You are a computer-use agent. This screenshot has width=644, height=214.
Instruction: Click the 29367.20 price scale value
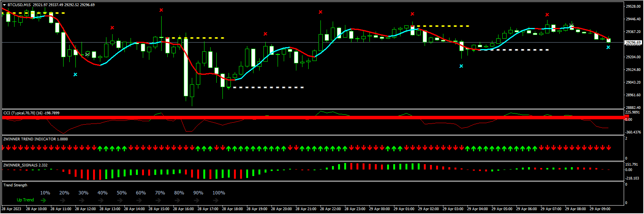(633, 32)
